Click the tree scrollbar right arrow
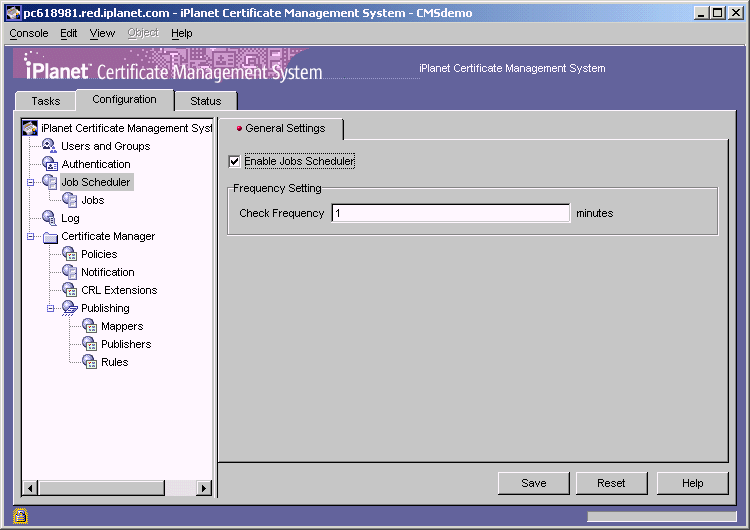Viewport: 750px width, 530px height. [x=204, y=488]
